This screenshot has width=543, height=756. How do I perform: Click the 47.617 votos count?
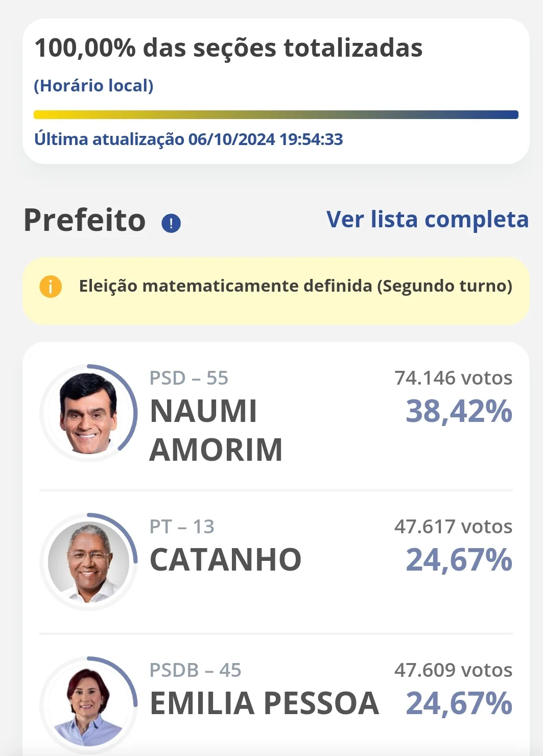(453, 527)
